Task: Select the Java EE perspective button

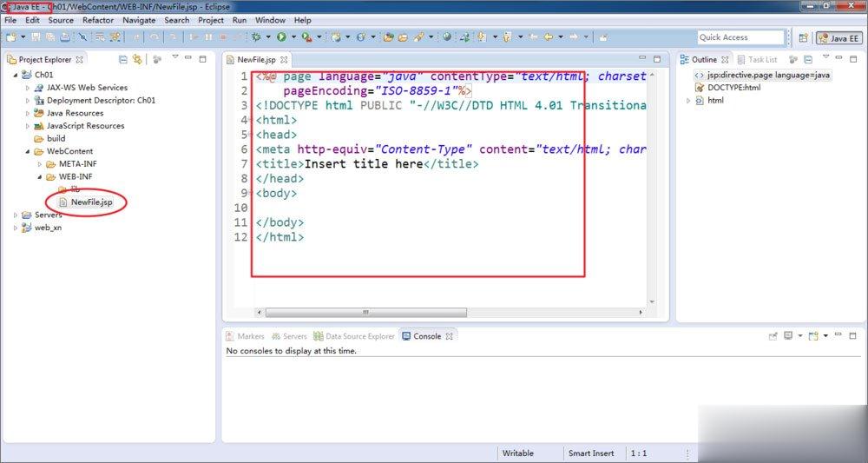Action: (x=838, y=38)
